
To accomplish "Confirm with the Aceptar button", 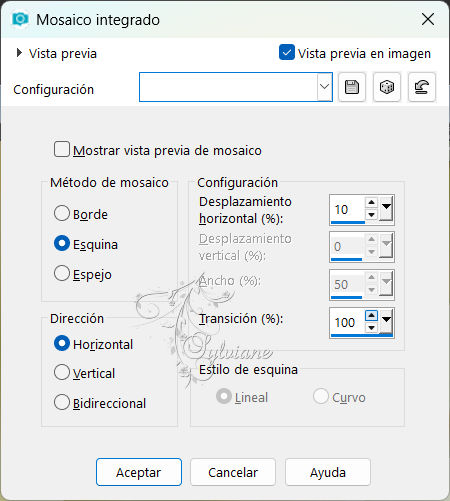I will [139, 472].
